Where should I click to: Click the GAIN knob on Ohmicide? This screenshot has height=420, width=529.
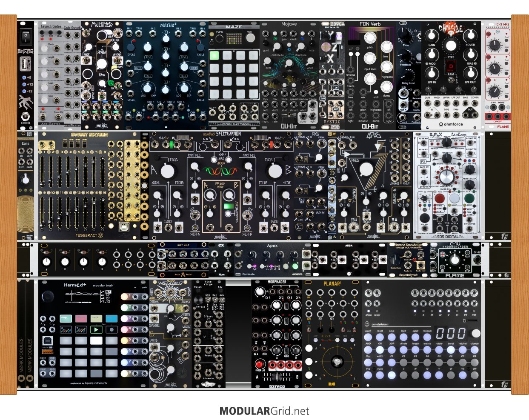(432, 36)
